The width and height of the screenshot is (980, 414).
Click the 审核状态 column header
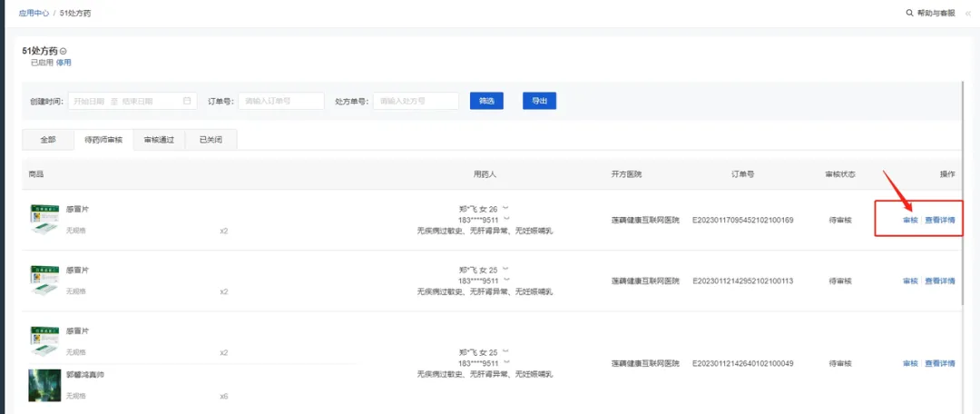pos(840,174)
